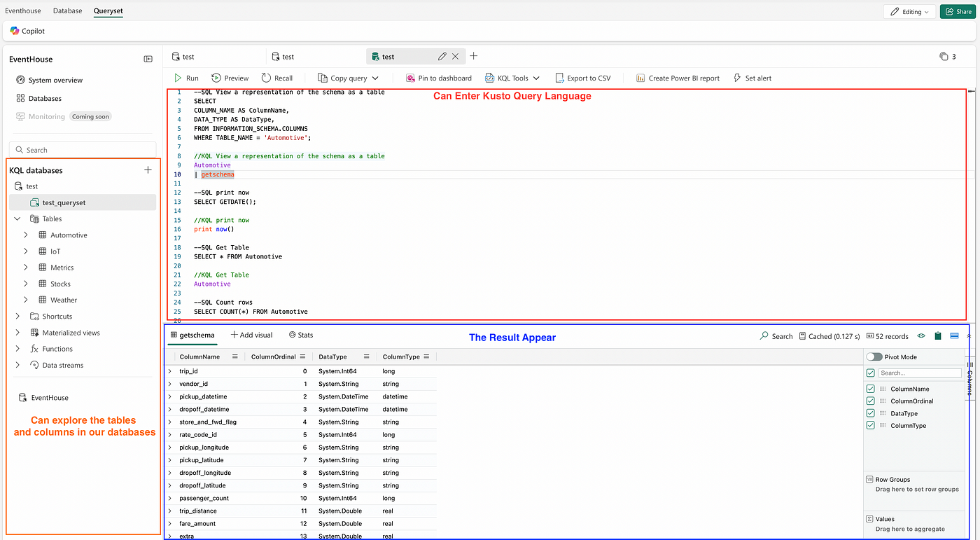
Task: Select the Queryset top tab
Action: click(108, 11)
